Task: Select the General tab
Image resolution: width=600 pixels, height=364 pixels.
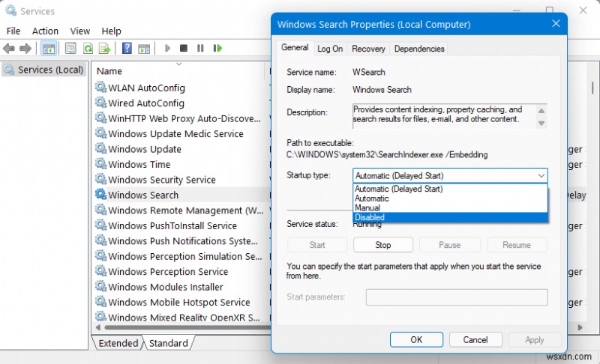Action: 295,48
